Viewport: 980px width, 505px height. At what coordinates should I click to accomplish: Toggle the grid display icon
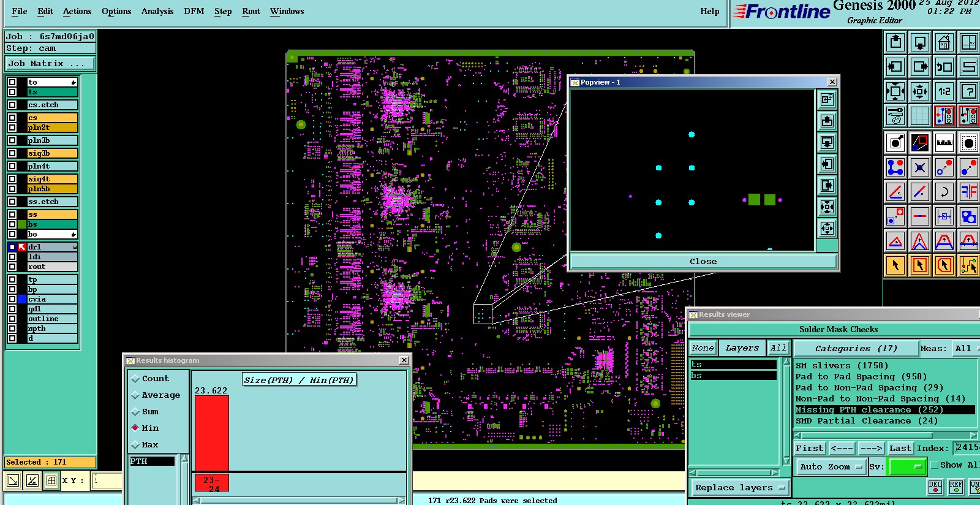click(920, 115)
